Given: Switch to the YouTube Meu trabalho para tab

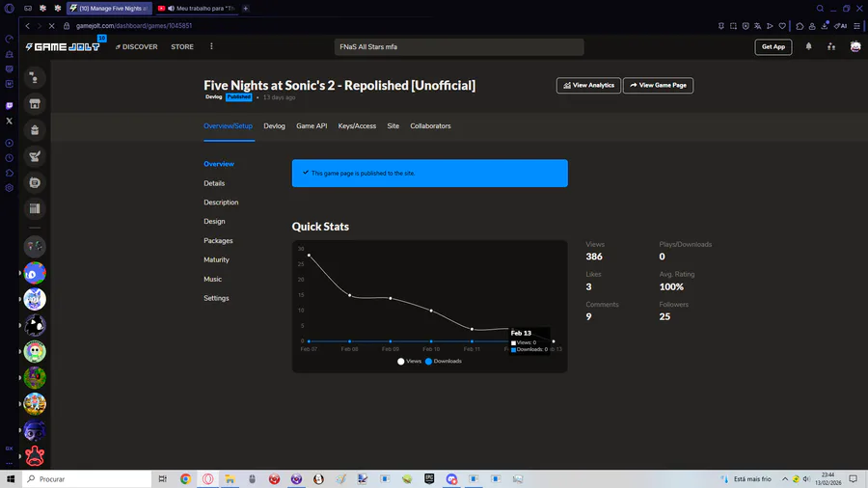Looking at the screenshot, I should (197, 9).
